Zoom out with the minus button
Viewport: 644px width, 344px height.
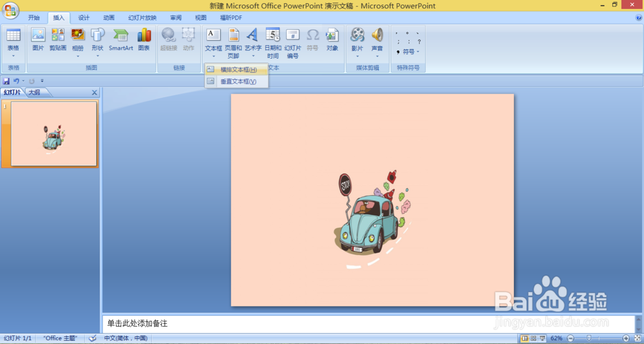point(570,338)
